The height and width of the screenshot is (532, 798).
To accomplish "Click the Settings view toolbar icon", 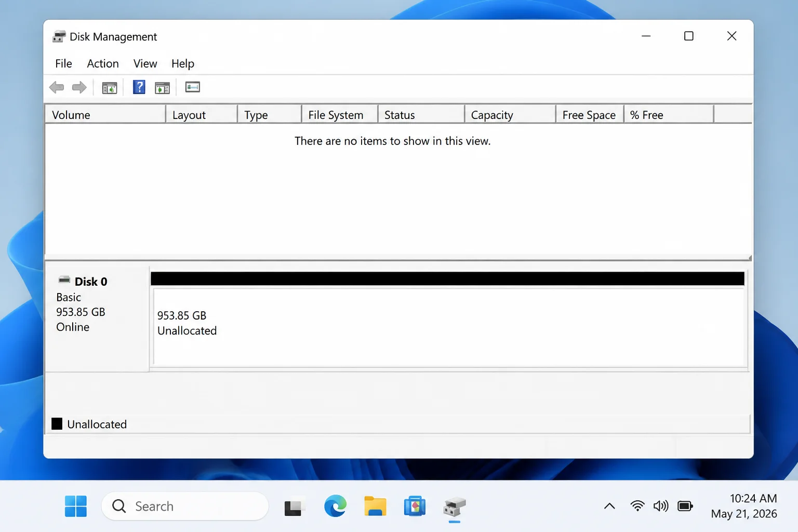I will [192, 87].
